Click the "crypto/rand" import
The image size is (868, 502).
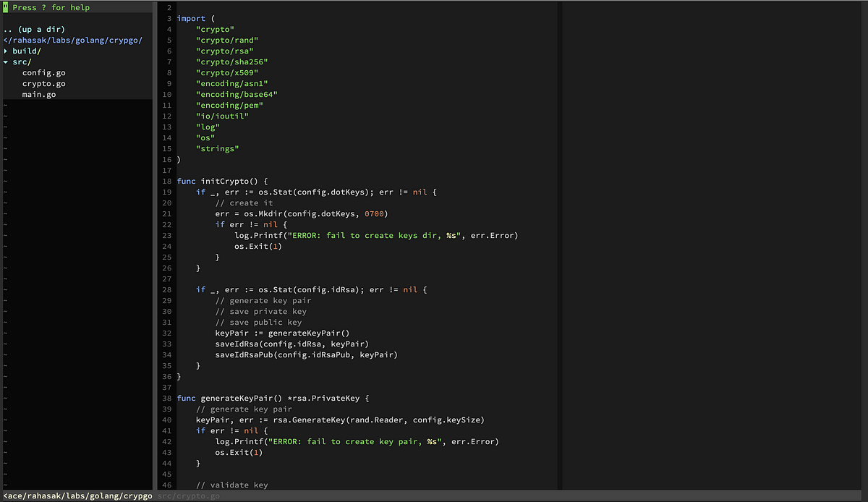pos(227,40)
